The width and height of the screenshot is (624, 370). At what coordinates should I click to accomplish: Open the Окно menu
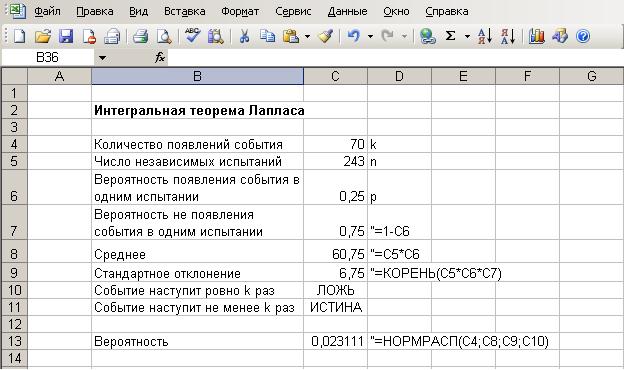[x=396, y=11]
